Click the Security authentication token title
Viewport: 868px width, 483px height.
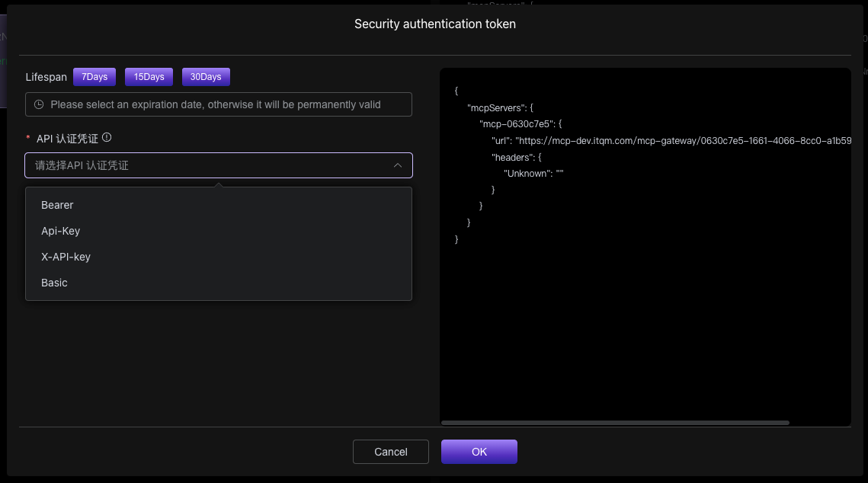tap(434, 24)
